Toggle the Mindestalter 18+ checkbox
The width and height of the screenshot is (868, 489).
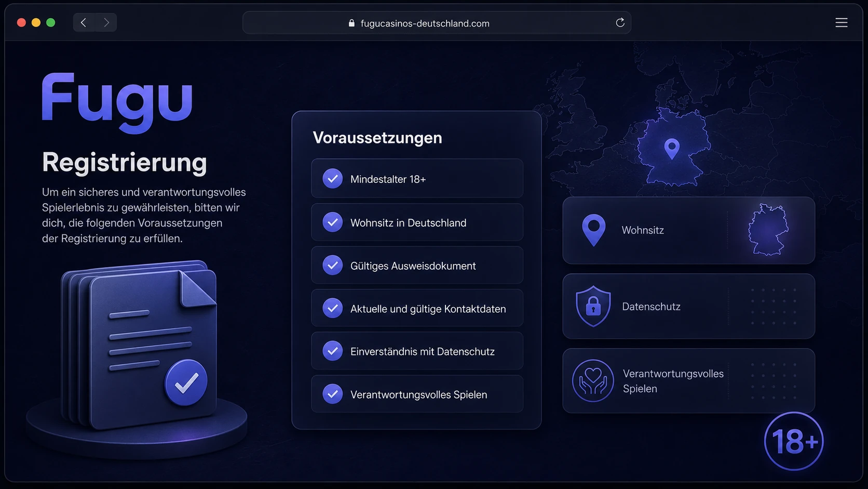click(x=332, y=179)
